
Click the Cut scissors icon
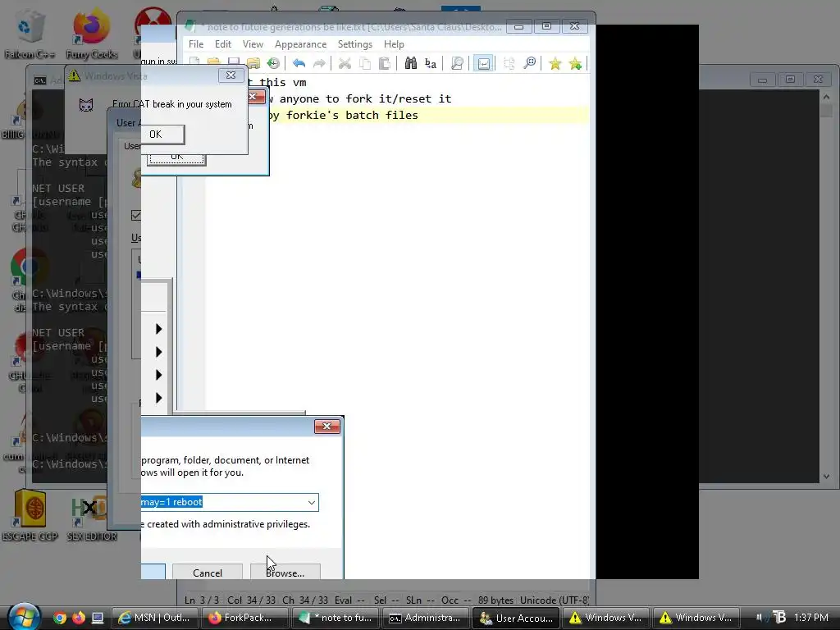click(x=345, y=63)
